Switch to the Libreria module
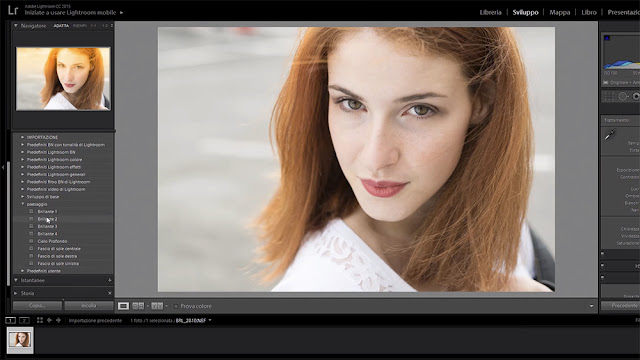This screenshot has width=640, height=360. [x=490, y=12]
